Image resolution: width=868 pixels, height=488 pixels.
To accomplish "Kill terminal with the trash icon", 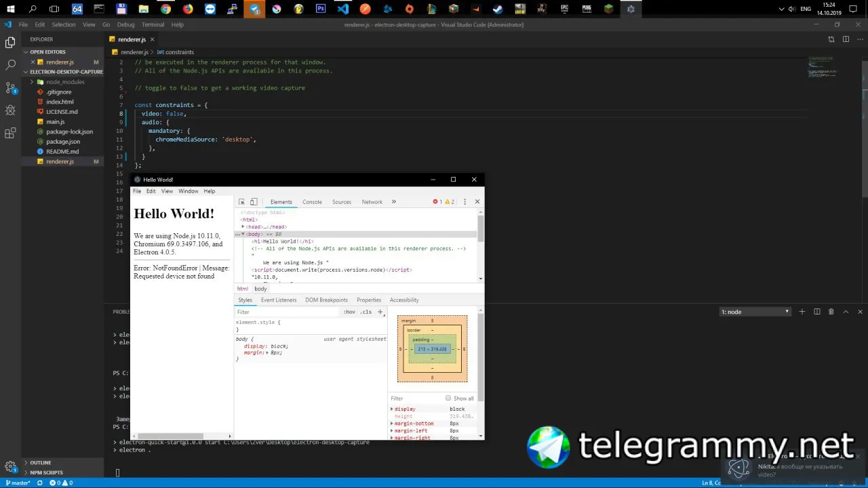I will pyautogui.click(x=831, y=312).
